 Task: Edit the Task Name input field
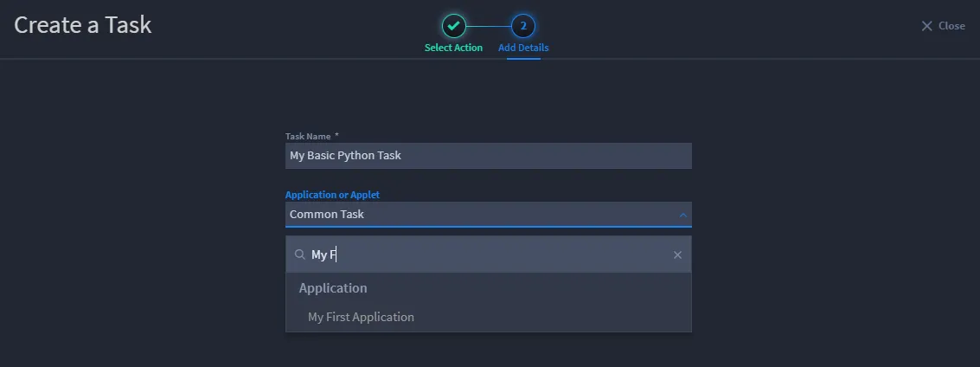click(488, 156)
